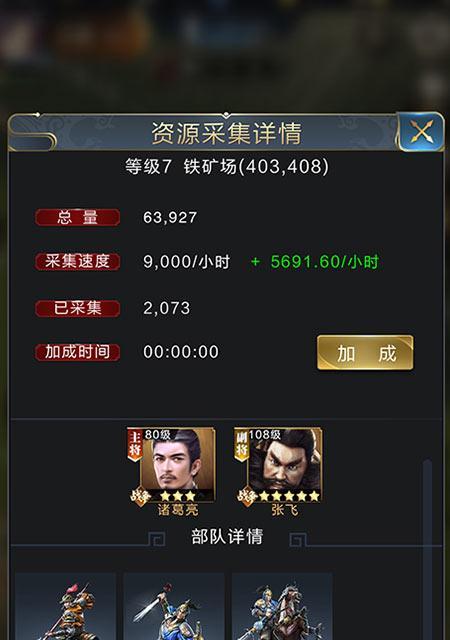Tap the 采集速度 label
Screen dimensions: 450x640
78,261
